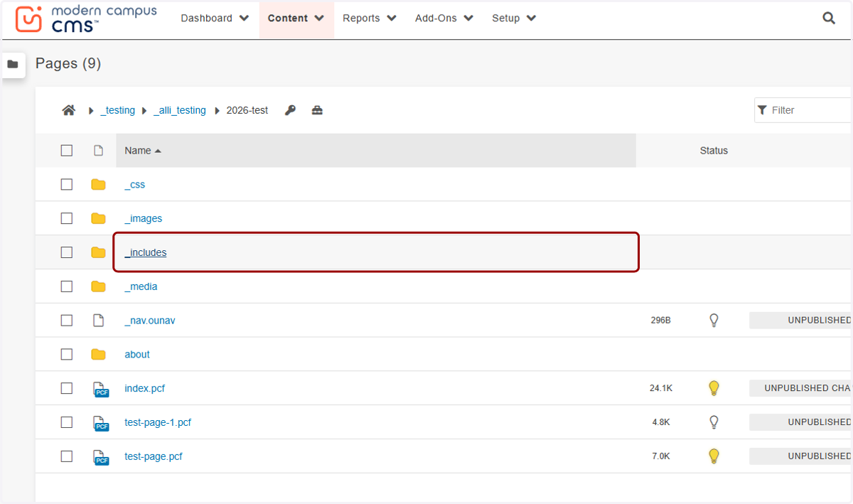The width and height of the screenshot is (853, 504).
Task: Click into the Filter input field
Action: pos(804,110)
